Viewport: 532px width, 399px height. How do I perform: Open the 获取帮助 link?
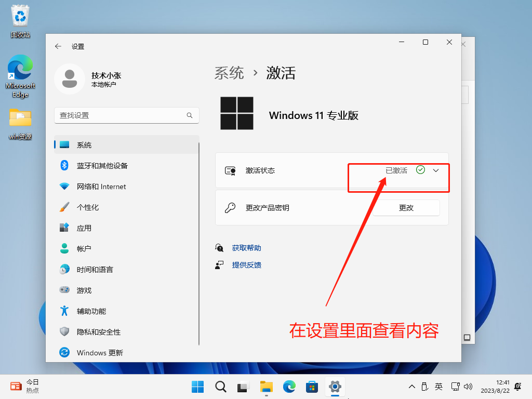click(x=247, y=248)
